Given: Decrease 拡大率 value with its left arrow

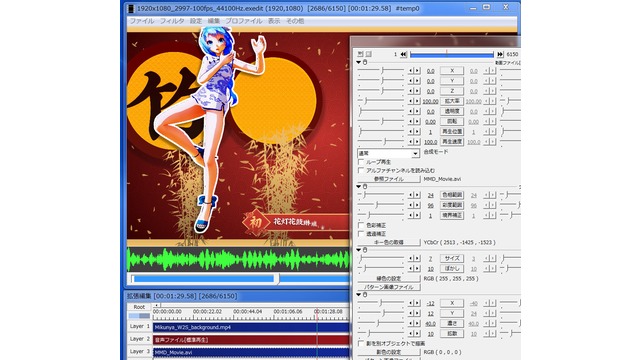Looking at the screenshot, I should pos(411,101).
